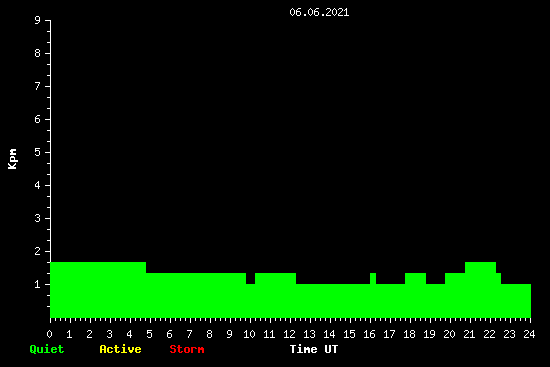Click the 06.06.2021 date title
The width and height of the screenshot is (550, 367).
coord(319,12)
